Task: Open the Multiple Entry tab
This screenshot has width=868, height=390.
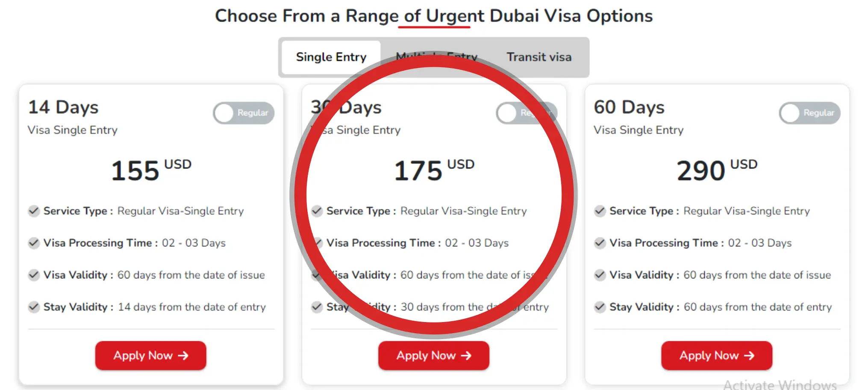Action: pyautogui.click(x=437, y=57)
